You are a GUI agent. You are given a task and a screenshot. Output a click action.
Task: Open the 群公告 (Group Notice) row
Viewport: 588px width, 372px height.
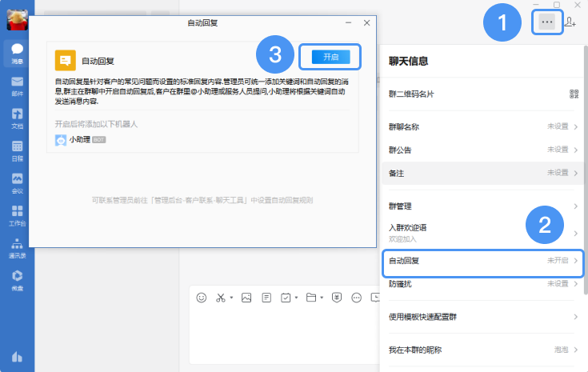(x=482, y=149)
